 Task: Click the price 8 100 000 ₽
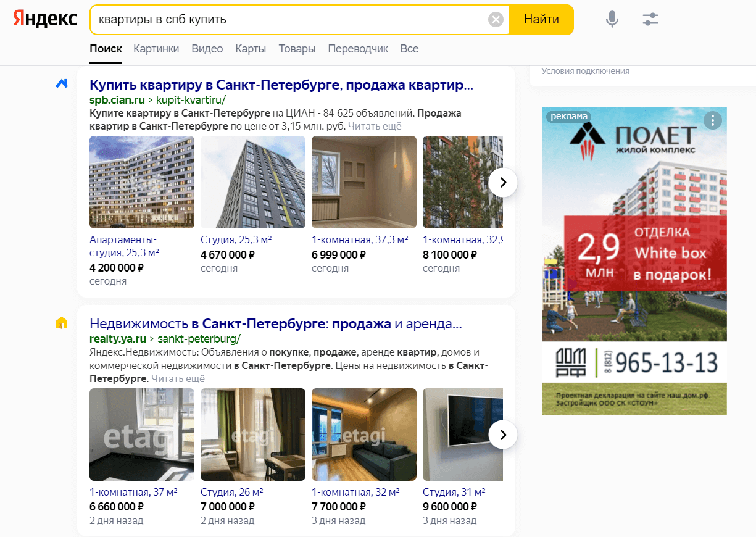point(450,254)
